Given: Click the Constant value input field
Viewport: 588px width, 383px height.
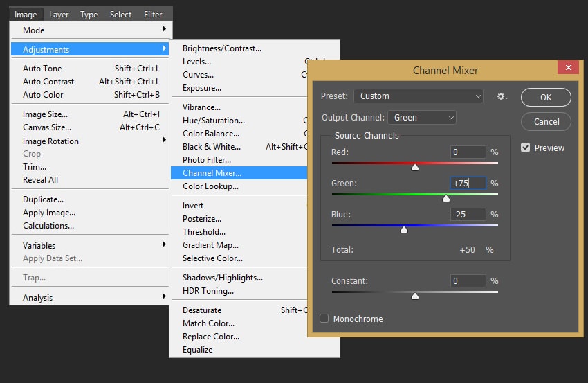Looking at the screenshot, I should coord(468,281).
